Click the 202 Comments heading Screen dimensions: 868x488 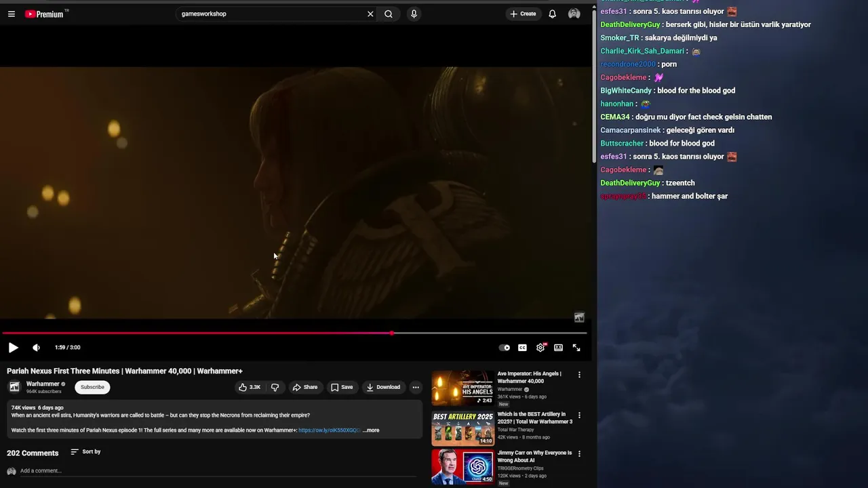point(33,453)
